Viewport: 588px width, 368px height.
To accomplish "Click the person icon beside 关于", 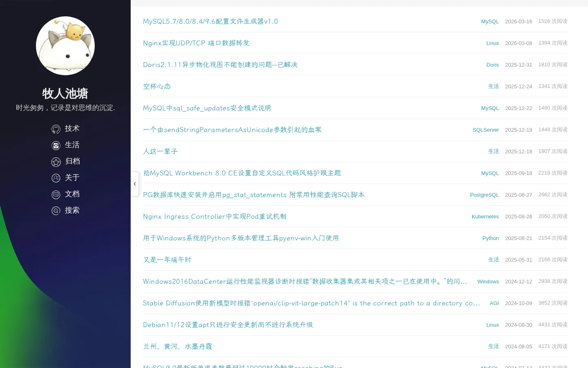I will pos(56,178).
